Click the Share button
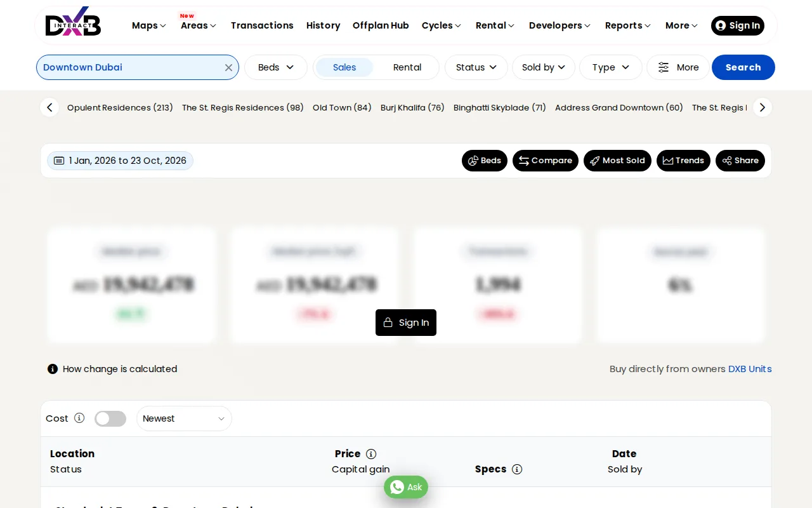The height and width of the screenshot is (508, 812). click(x=740, y=161)
